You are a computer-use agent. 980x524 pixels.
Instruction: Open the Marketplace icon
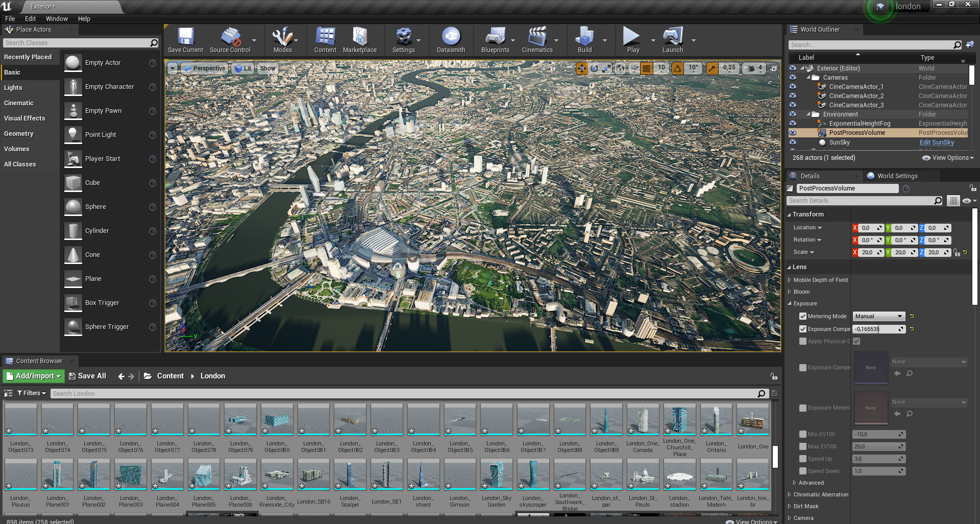pos(360,40)
